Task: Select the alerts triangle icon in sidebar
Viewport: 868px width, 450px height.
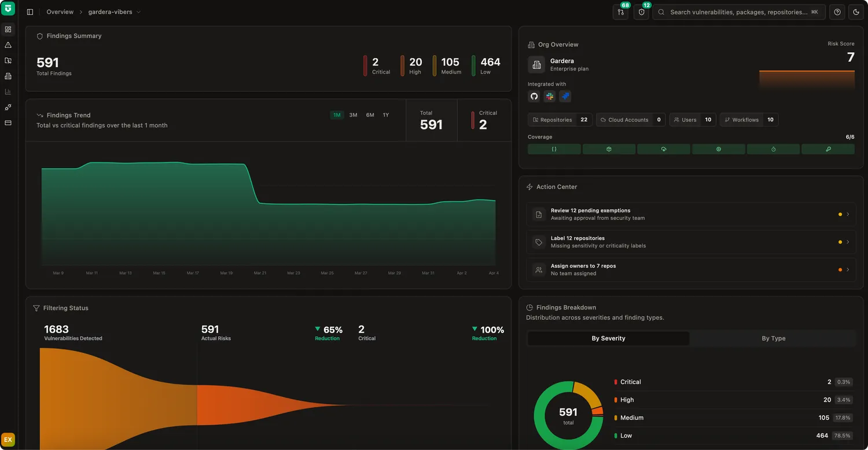Action: tap(8, 45)
